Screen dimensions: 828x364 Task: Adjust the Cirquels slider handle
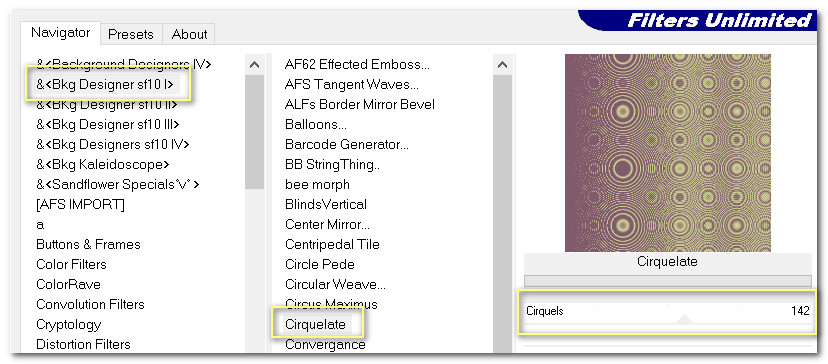click(x=684, y=319)
